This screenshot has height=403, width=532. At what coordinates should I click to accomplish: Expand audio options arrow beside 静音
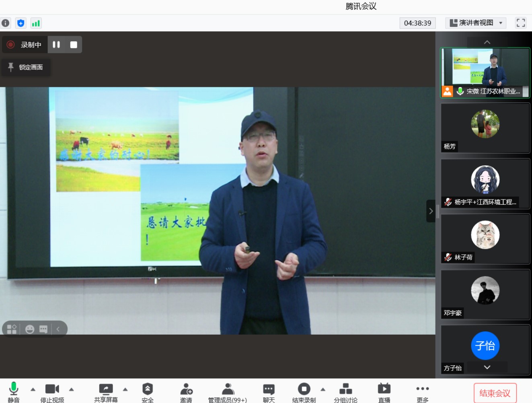(x=33, y=389)
